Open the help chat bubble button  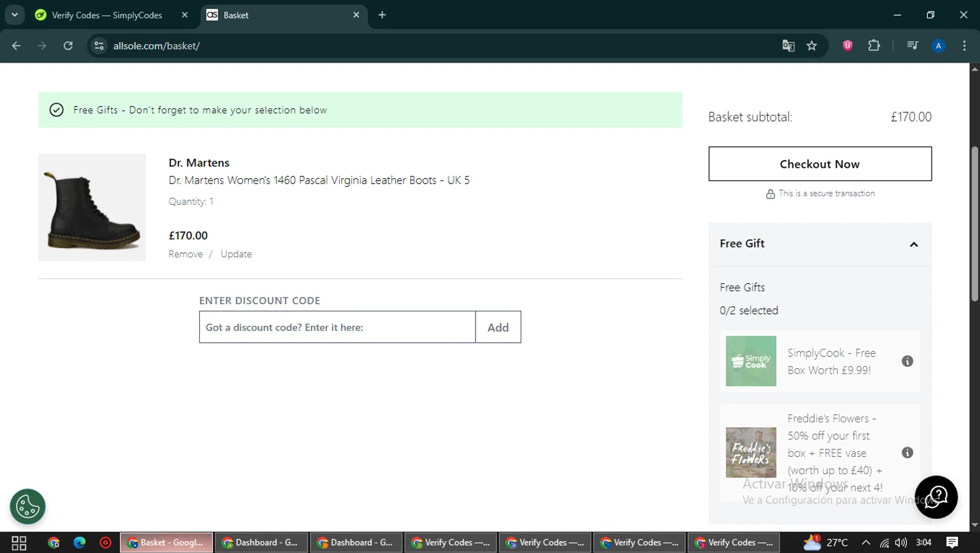(936, 497)
